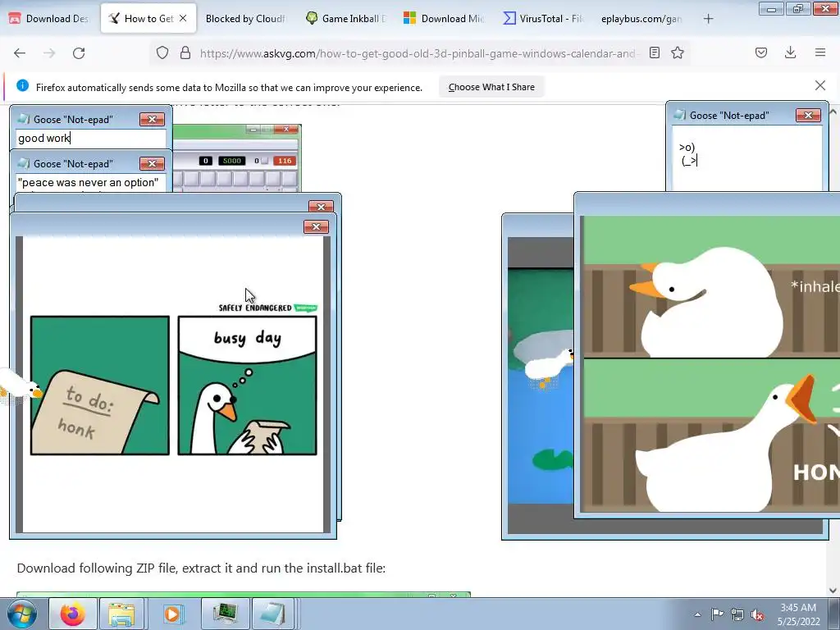
Task: Click the page scrollbar down arrow
Action: (x=833, y=590)
